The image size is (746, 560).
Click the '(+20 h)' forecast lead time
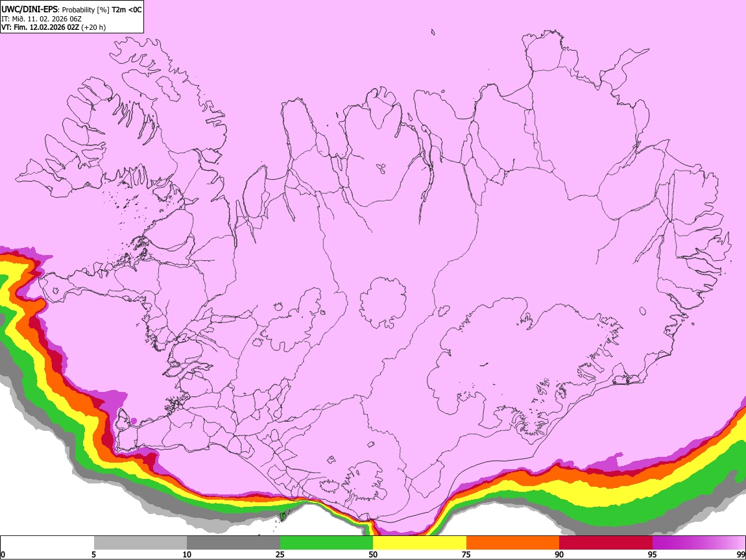(93, 27)
